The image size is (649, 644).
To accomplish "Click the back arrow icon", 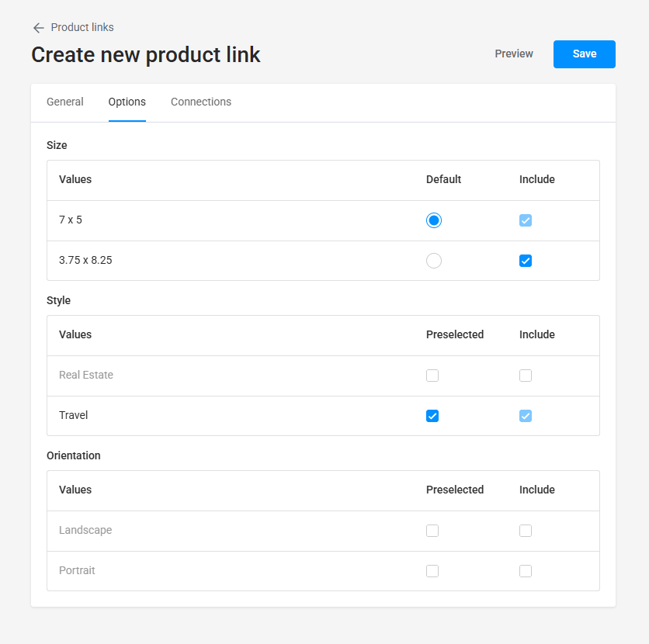I will point(38,27).
